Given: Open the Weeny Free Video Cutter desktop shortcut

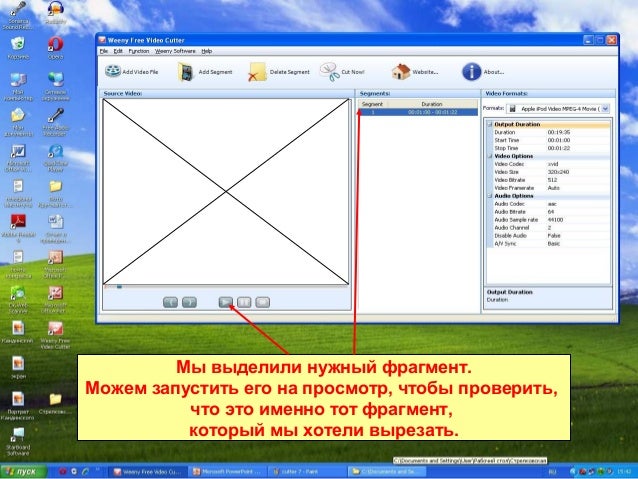Looking at the screenshot, I should pos(55,335).
